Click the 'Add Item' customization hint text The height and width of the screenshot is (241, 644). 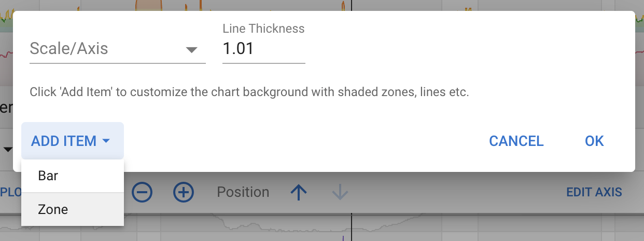pyautogui.click(x=249, y=92)
